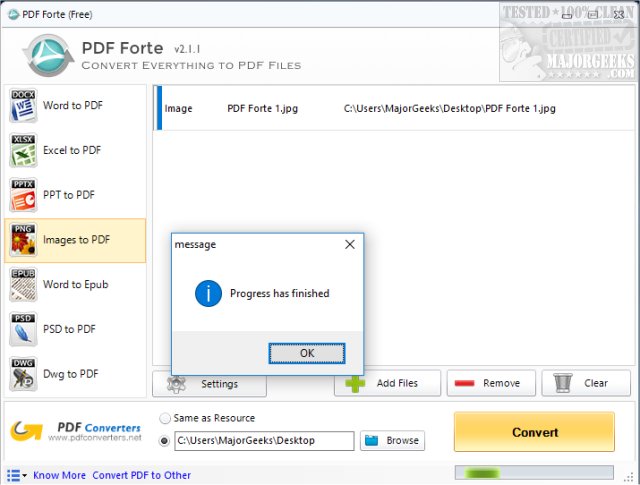Open PSD to PDF converter
The height and width of the screenshot is (485, 640).
coord(75,329)
